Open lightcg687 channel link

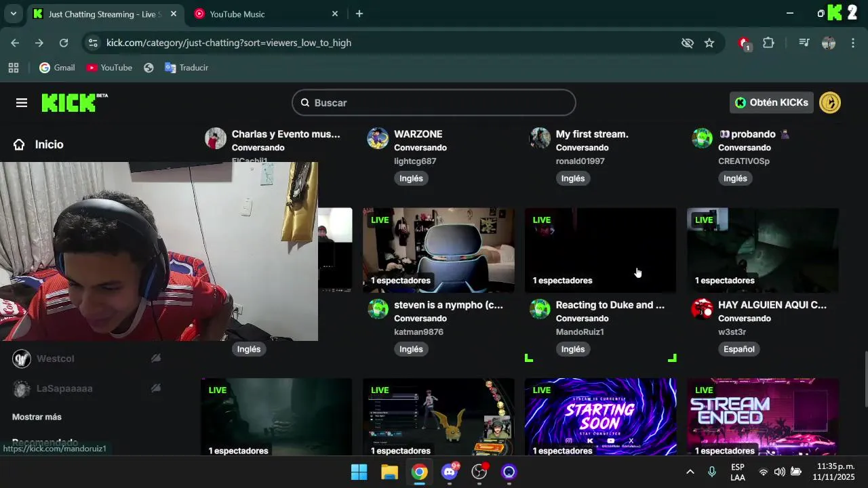point(415,161)
